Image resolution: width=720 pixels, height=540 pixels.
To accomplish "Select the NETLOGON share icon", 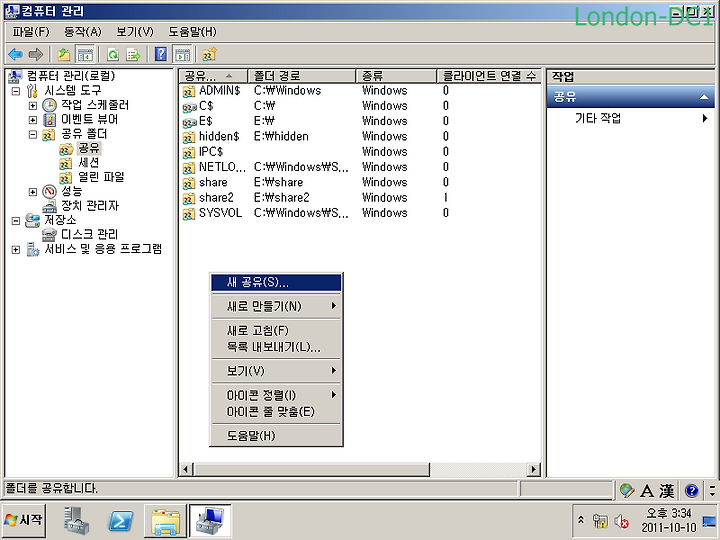I will click(x=189, y=168).
